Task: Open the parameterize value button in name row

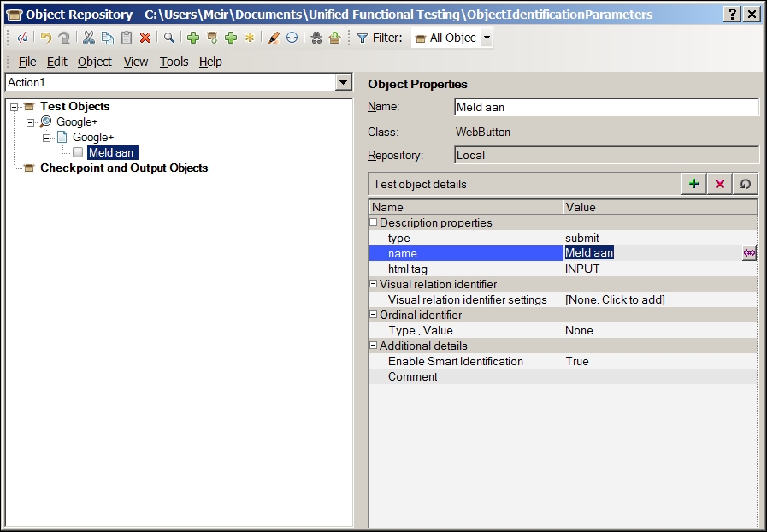Action: pos(749,253)
